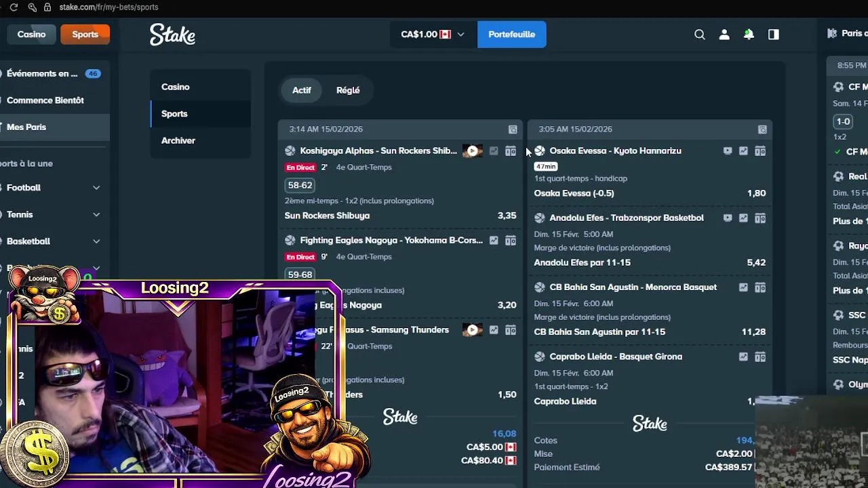Click the browser address bar URL
The width and height of the screenshot is (868, 488).
tap(108, 7)
